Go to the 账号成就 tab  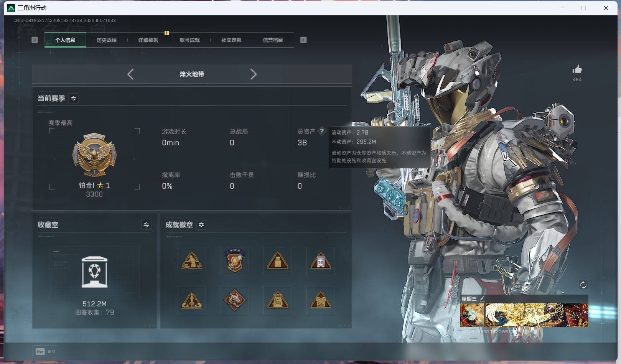(x=189, y=40)
